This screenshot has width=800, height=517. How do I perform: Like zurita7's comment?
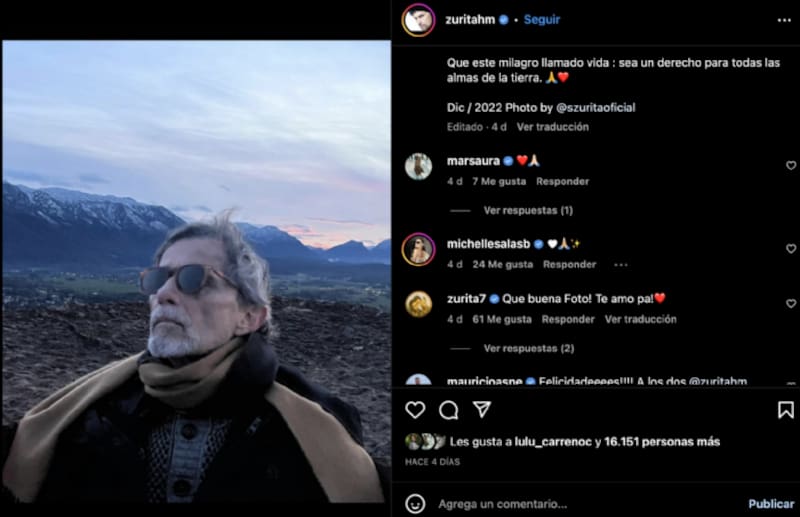click(790, 303)
